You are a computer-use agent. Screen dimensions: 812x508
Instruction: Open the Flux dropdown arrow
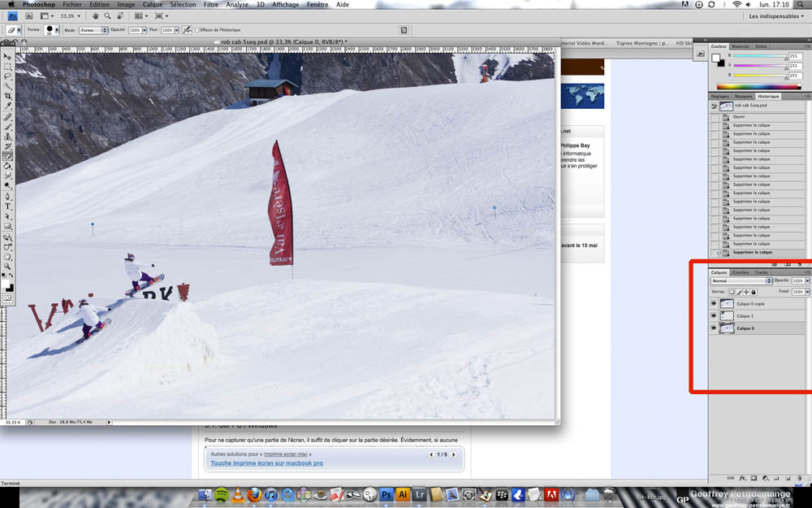176,30
